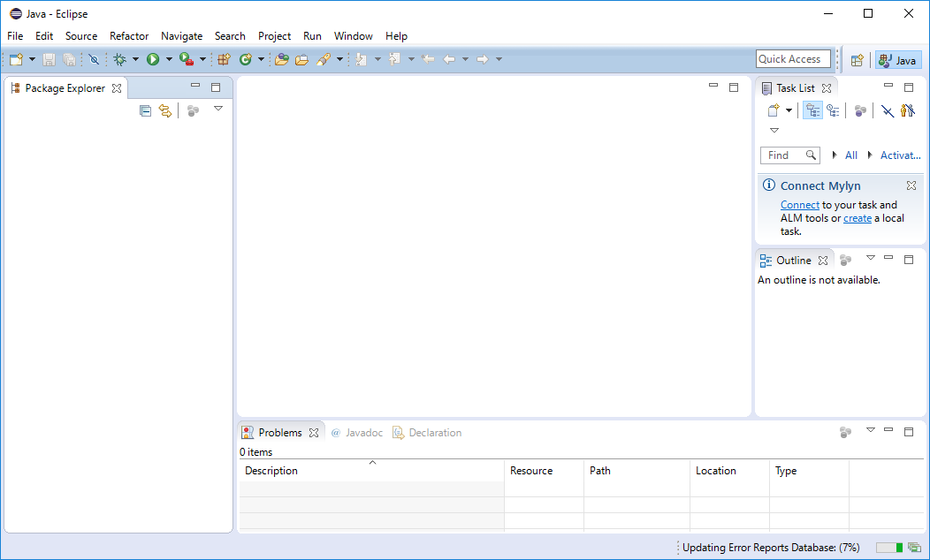Toggle Focus on Workweek in Task List

coord(860,110)
